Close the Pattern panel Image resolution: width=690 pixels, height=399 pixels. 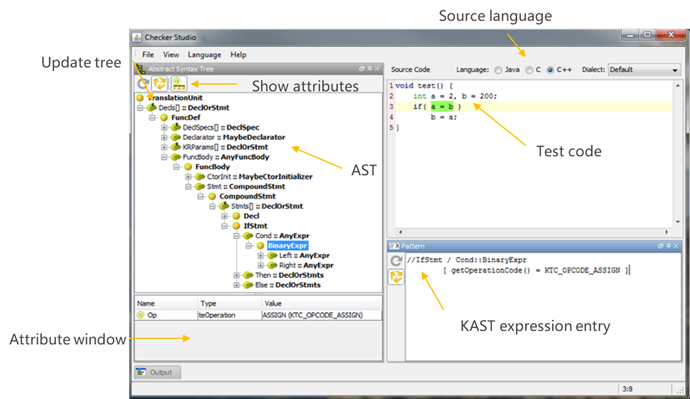coord(676,246)
